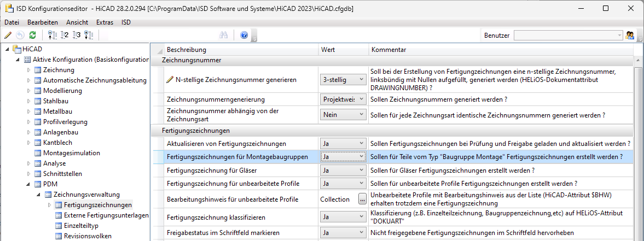
Task: Open the binoculars search icon
Action: point(223,35)
